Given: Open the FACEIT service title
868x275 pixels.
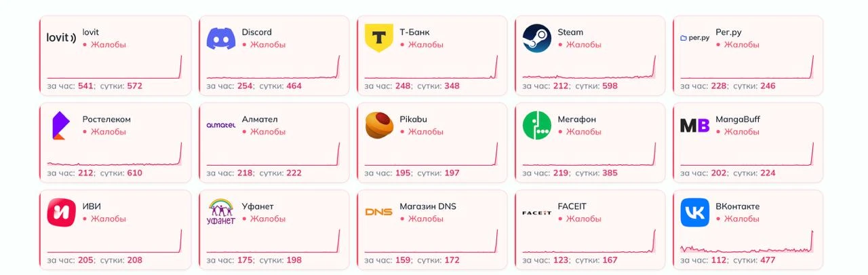Looking at the screenshot, I should point(572,206).
